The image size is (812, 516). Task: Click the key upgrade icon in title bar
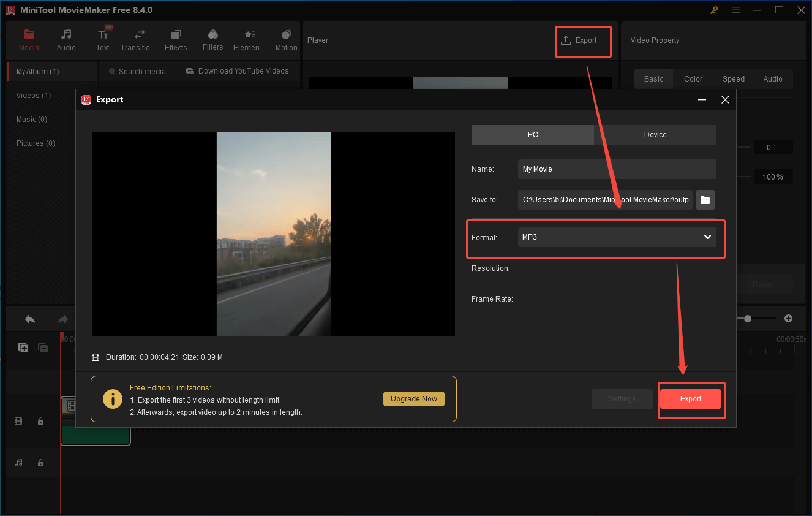pos(714,10)
